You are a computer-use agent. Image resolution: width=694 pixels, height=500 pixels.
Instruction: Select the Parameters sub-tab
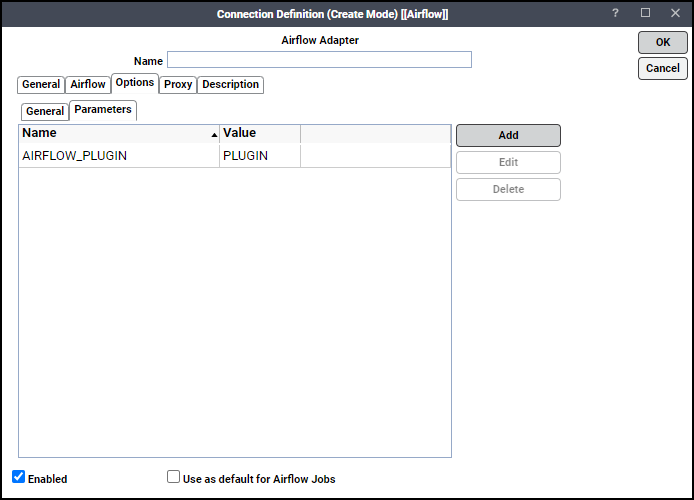click(x=103, y=110)
